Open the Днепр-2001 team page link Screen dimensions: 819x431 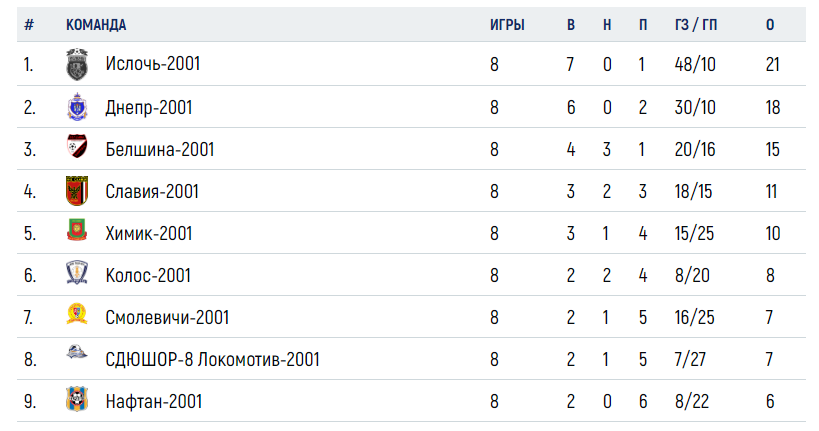pyautogui.click(x=149, y=108)
